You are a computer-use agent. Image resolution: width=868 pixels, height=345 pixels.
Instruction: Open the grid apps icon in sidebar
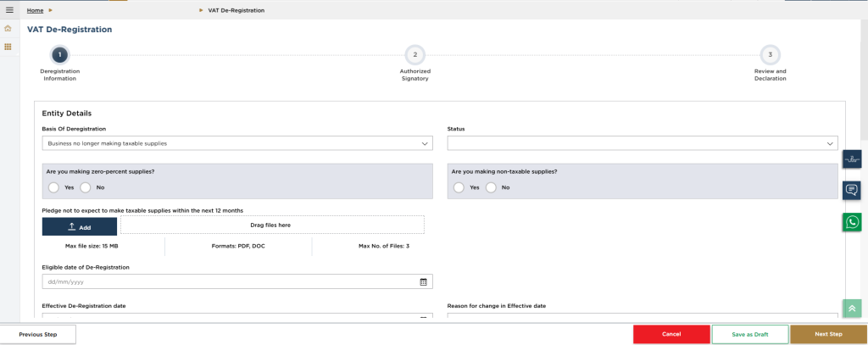pyautogui.click(x=8, y=47)
